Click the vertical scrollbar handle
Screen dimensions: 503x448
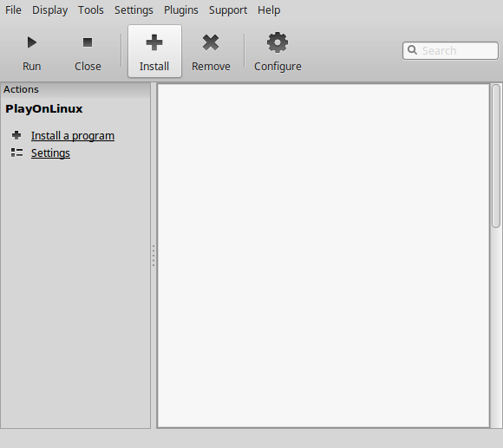496,156
